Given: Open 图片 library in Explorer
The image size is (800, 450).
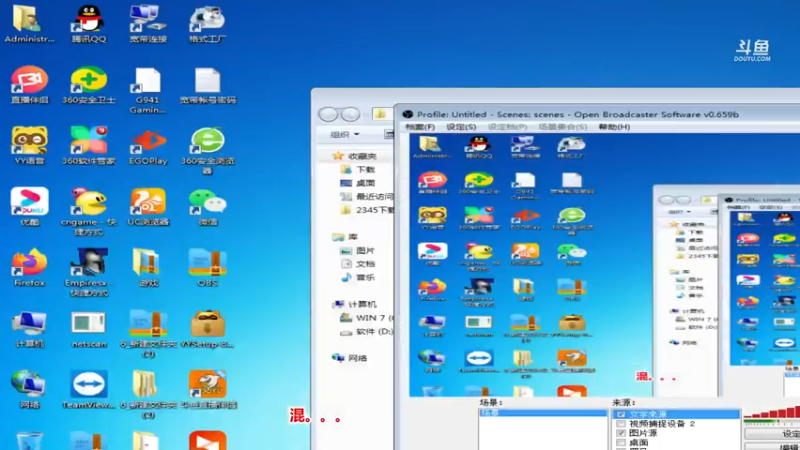Looking at the screenshot, I should pos(359,251).
